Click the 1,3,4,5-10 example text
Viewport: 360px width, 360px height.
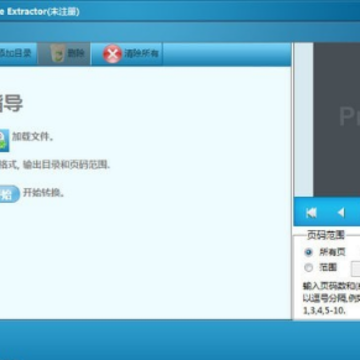pos(324,311)
